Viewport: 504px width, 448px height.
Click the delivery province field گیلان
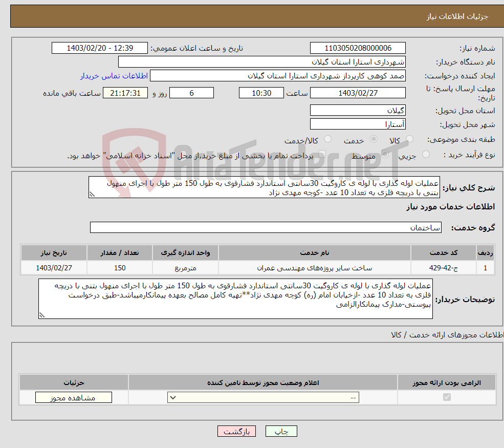(358, 110)
